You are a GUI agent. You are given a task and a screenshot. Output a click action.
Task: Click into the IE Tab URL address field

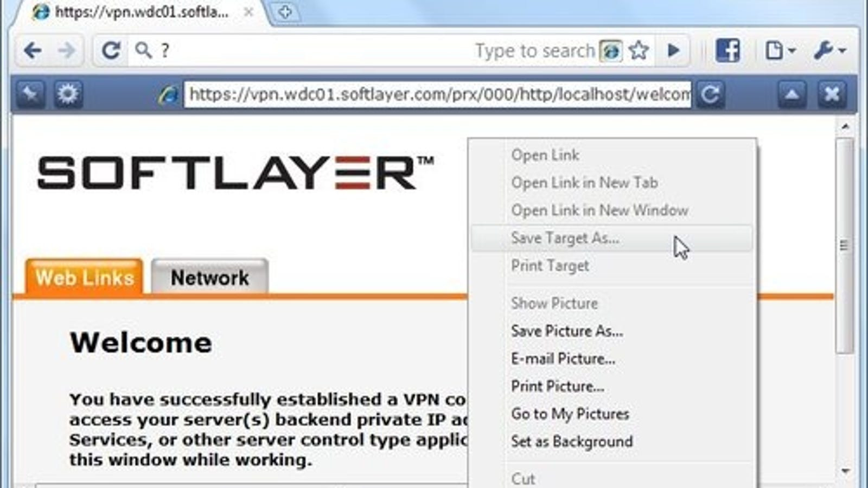(438, 94)
